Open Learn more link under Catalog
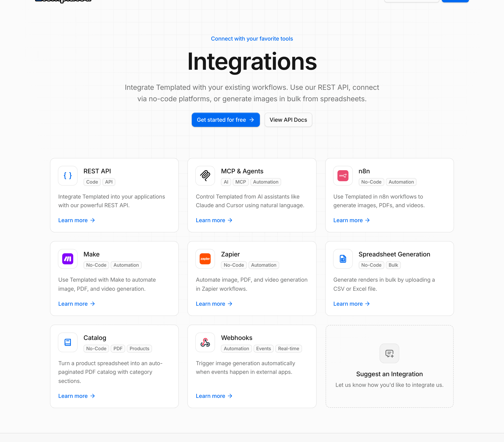The image size is (504, 442). [x=76, y=396]
